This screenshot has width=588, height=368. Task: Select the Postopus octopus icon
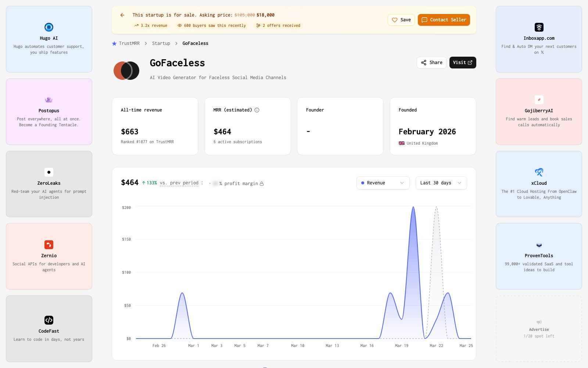pyautogui.click(x=49, y=100)
